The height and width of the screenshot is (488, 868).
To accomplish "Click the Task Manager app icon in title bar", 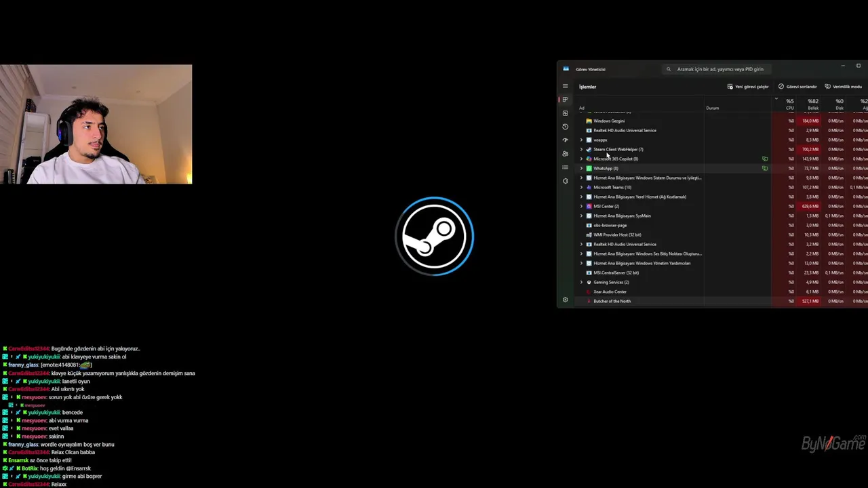I will point(566,68).
